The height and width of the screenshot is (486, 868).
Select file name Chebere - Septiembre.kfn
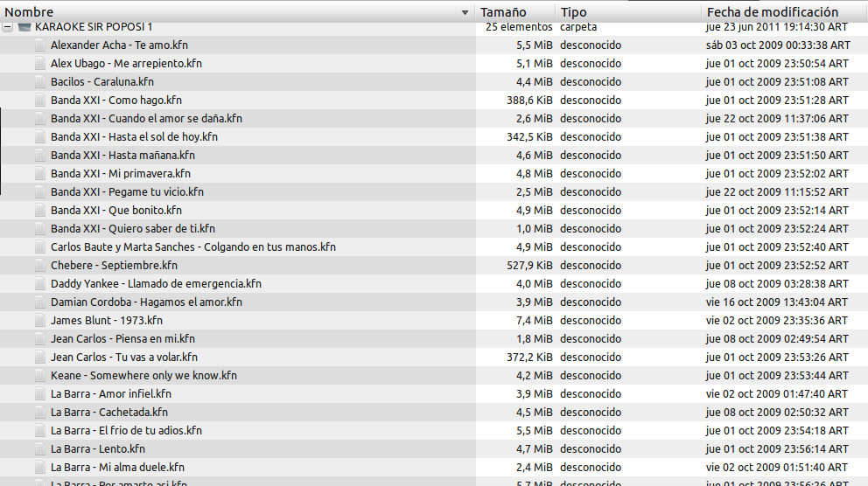(114, 266)
